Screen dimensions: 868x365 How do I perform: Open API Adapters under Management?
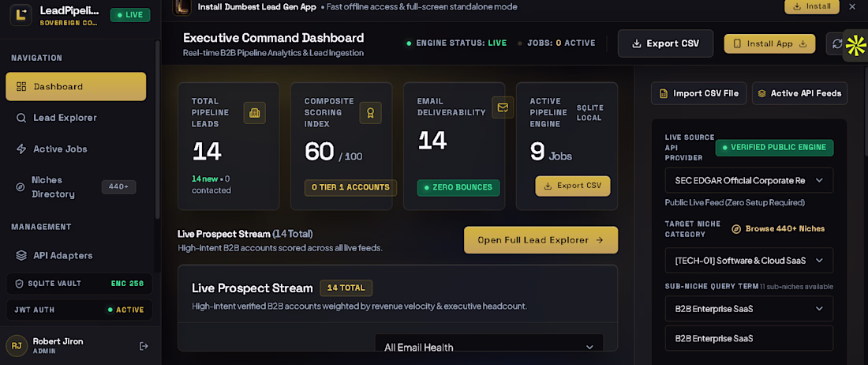(x=76, y=255)
